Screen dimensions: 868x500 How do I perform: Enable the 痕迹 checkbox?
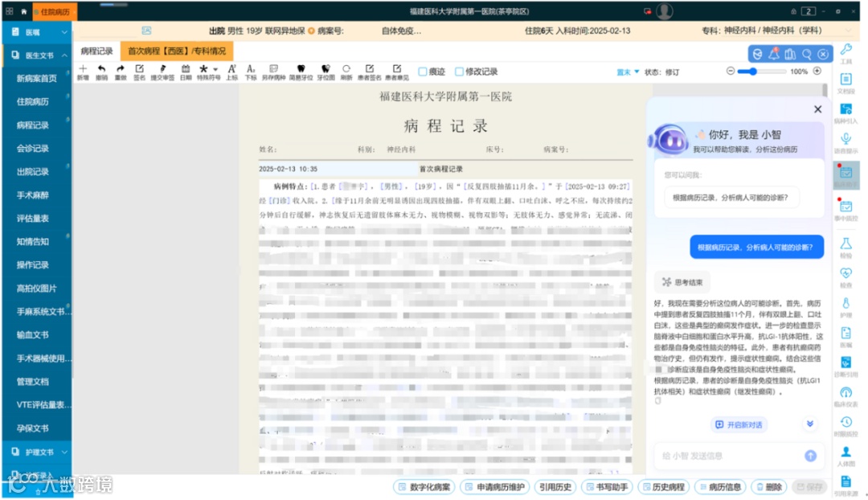pos(423,72)
